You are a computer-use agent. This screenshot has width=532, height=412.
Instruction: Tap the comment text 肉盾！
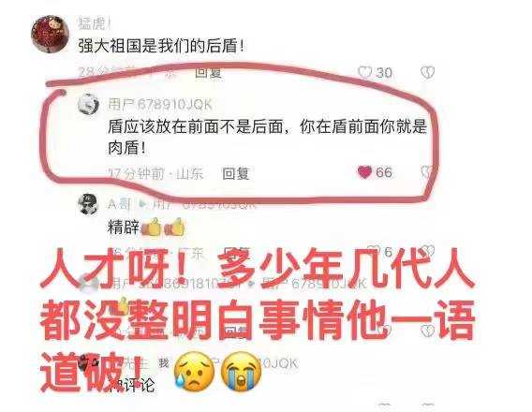click(x=126, y=147)
